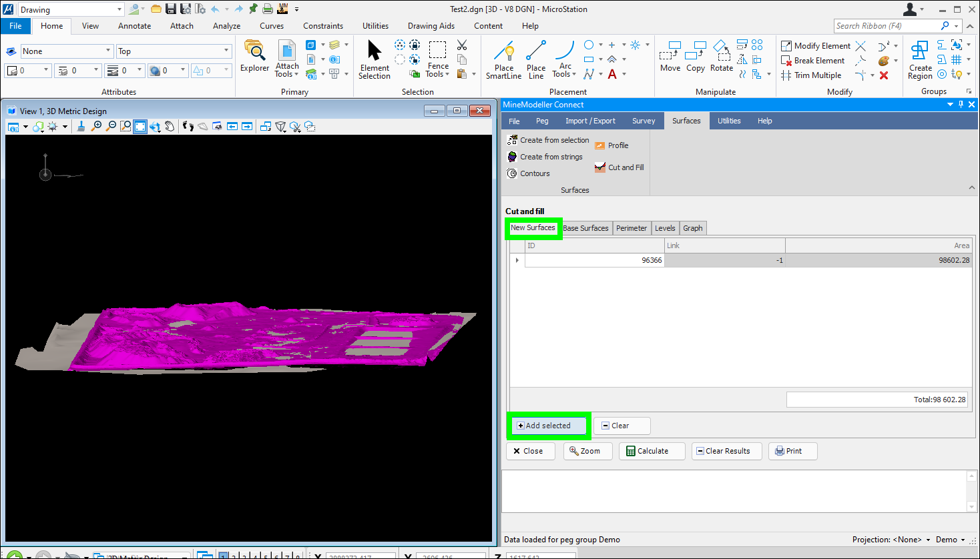Open the Explorer tool in the ribbon
980x559 pixels.
tap(254, 57)
